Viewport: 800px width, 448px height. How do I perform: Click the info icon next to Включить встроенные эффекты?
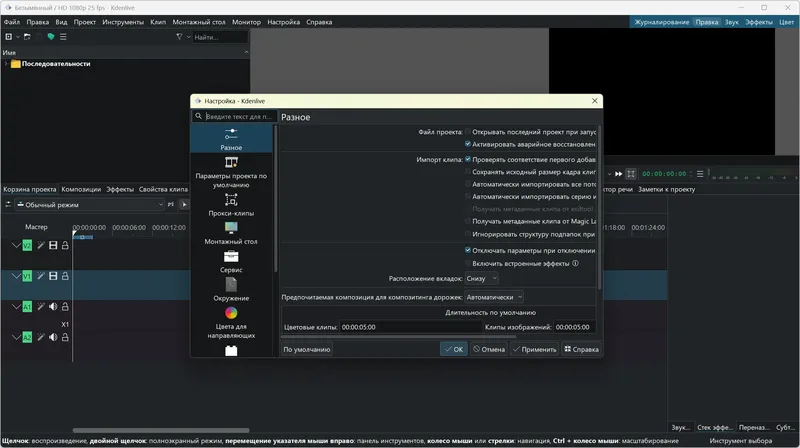click(x=576, y=263)
